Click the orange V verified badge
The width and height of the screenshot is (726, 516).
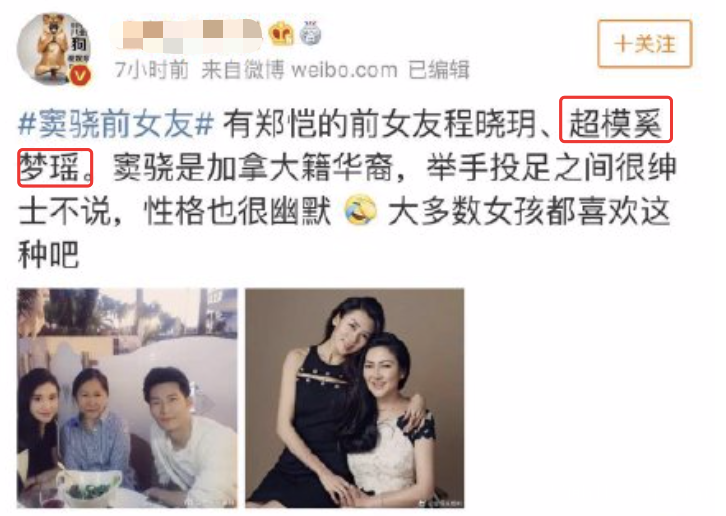pyautogui.click(x=80, y=75)
